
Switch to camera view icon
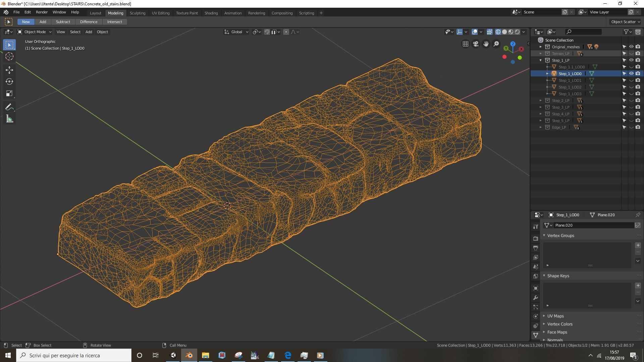(476, 44)
